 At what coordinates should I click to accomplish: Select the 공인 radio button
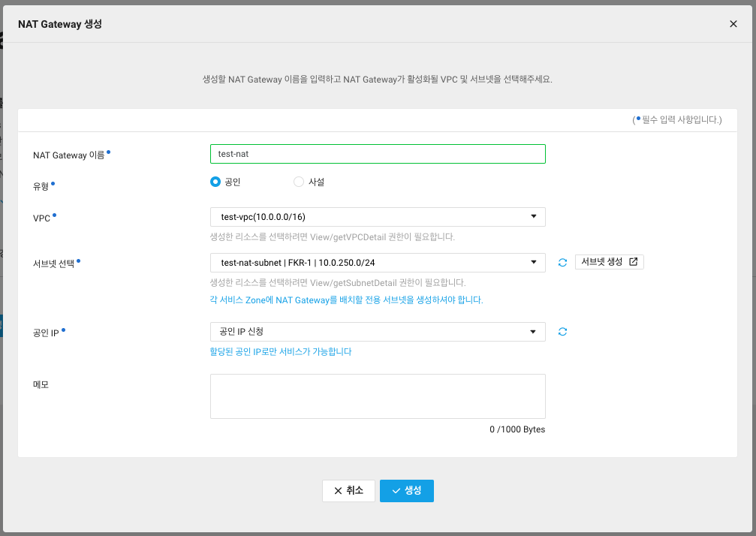tap(215, 182)
